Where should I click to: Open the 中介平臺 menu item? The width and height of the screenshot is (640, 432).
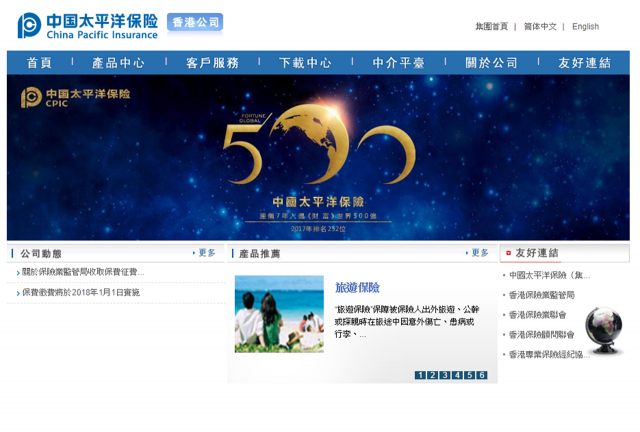click(399, 62)
